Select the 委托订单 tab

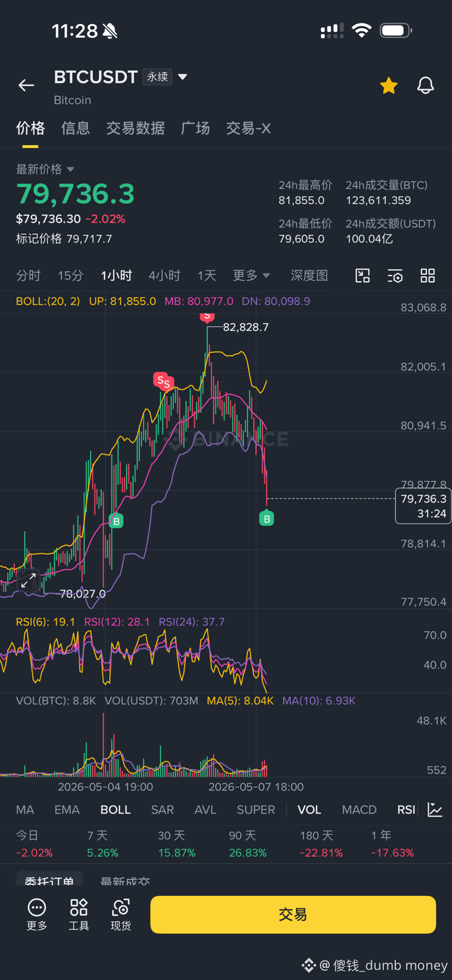pyautogui.click(x=49, y=880)
